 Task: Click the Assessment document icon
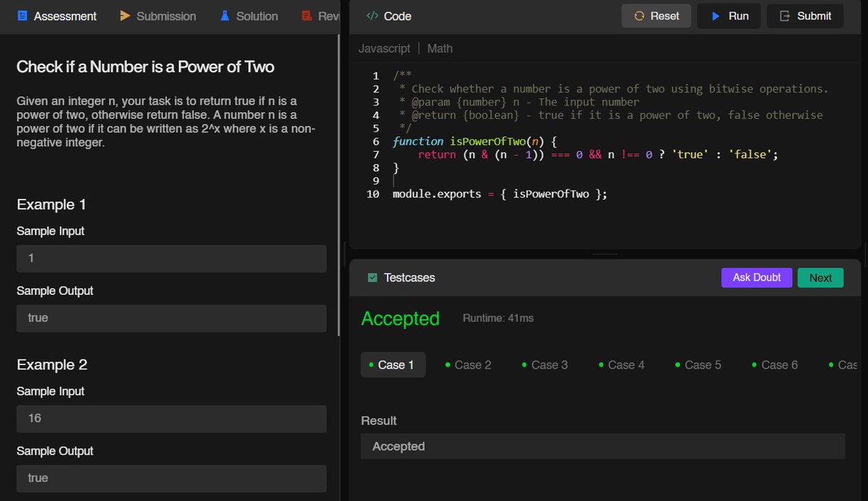(x=22, y=16)
